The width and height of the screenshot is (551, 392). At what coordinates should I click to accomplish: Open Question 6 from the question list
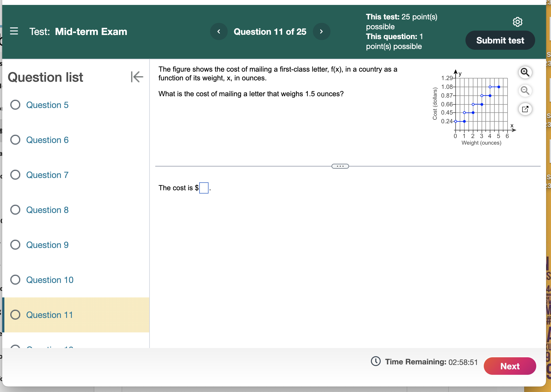click(47, 140)
